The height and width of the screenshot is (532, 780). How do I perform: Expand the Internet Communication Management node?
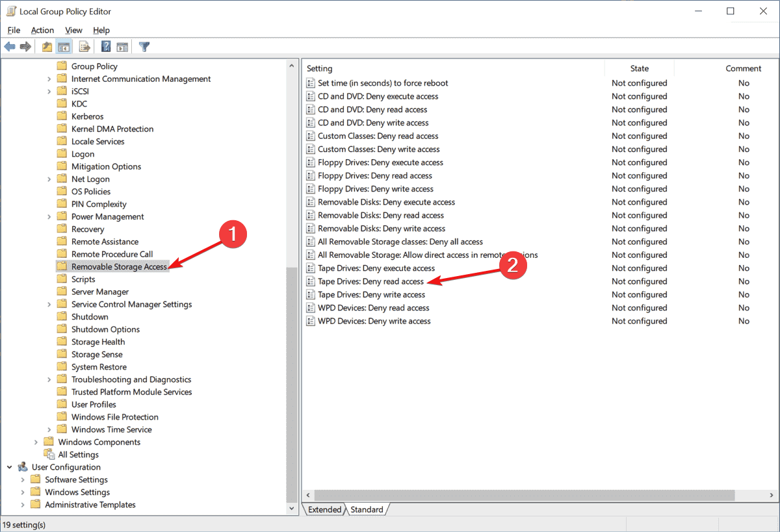(49, 79)
